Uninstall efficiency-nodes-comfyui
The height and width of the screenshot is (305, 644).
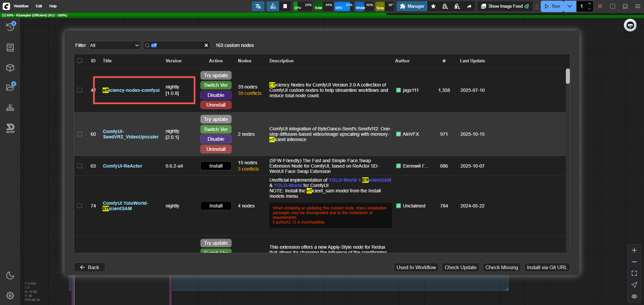pyautogui.click(x=216, y=105)
